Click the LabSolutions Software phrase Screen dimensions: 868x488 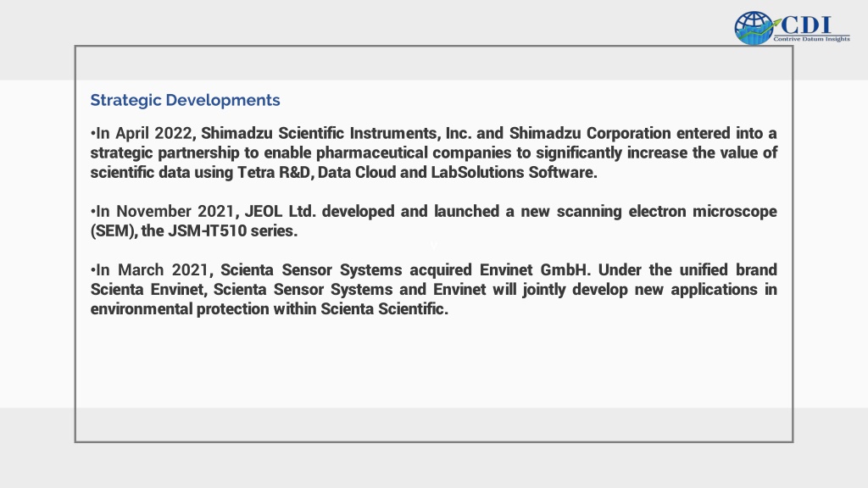512,173
